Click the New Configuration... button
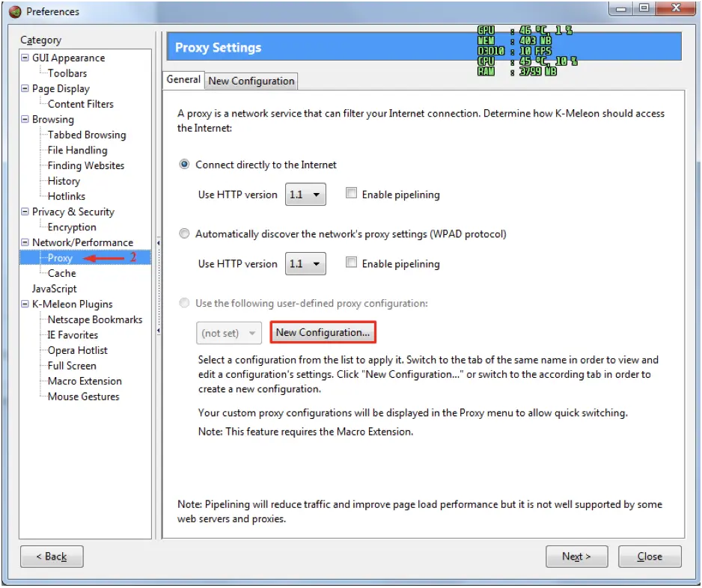 pos(323,332)
